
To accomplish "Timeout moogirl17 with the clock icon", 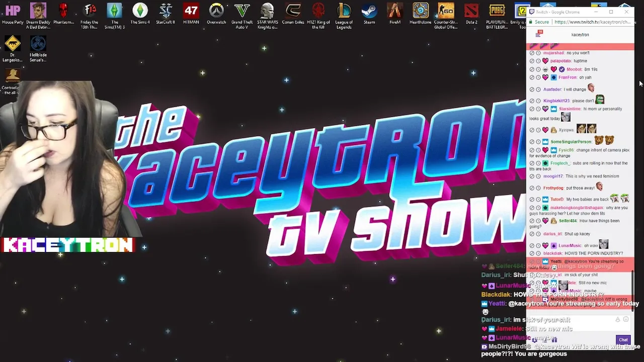I will tap(538, 176).
